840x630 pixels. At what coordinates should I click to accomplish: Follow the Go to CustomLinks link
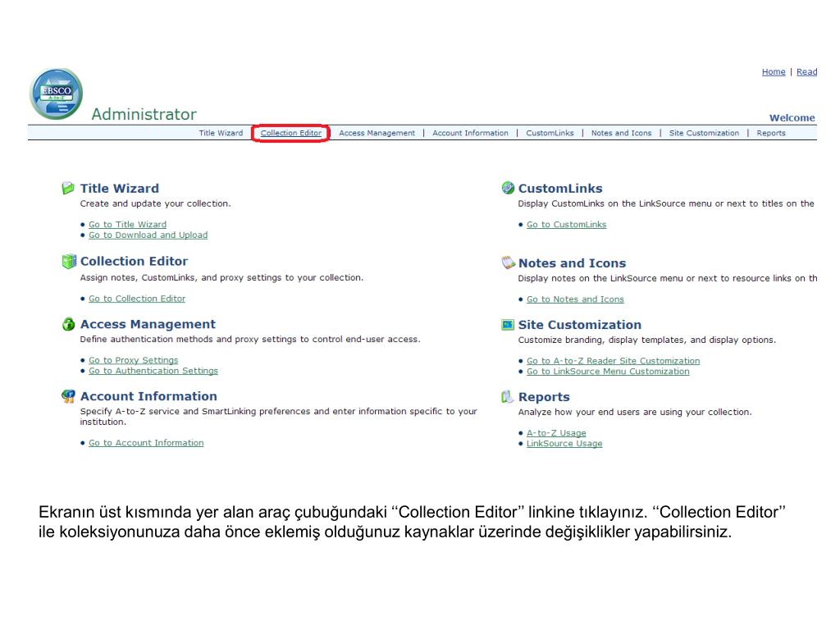(566, 225)
